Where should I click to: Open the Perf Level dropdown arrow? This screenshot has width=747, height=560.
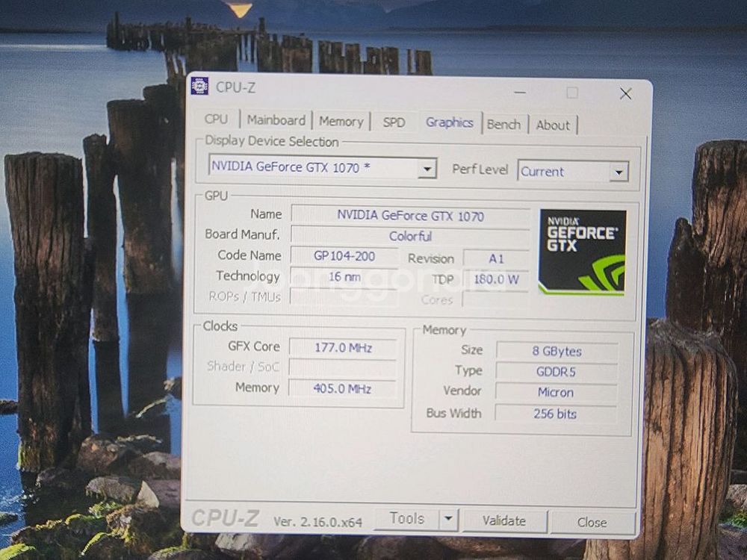click(x=619, y=172)
